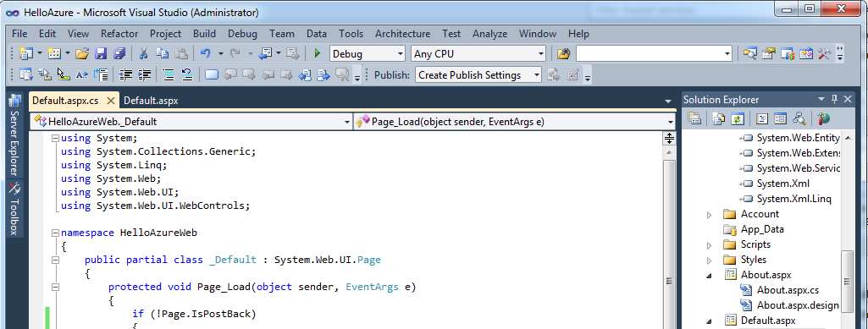
Task: Collapse the using directives region
Action: tap(55, 138)
